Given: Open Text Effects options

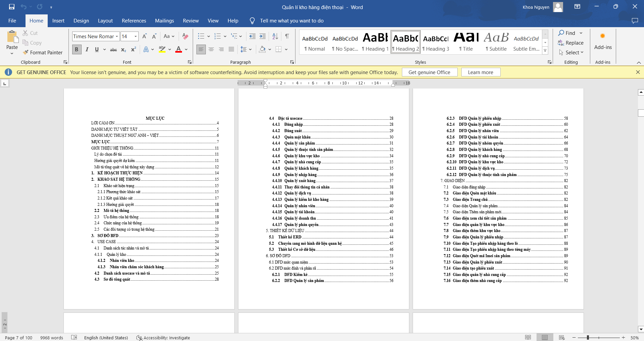Looking at the screenshot, I should coord(148,50).
